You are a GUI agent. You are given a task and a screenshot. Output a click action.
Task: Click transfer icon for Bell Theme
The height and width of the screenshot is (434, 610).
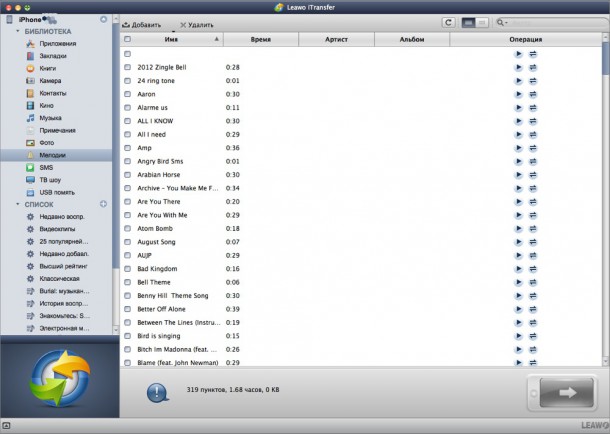click(533, 282)
